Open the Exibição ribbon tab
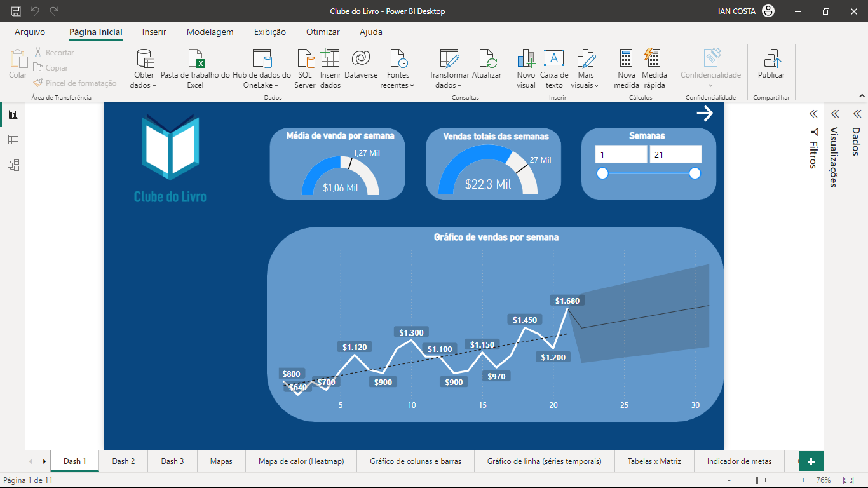This screenshot has width=868, height=488. click(270, 32)
